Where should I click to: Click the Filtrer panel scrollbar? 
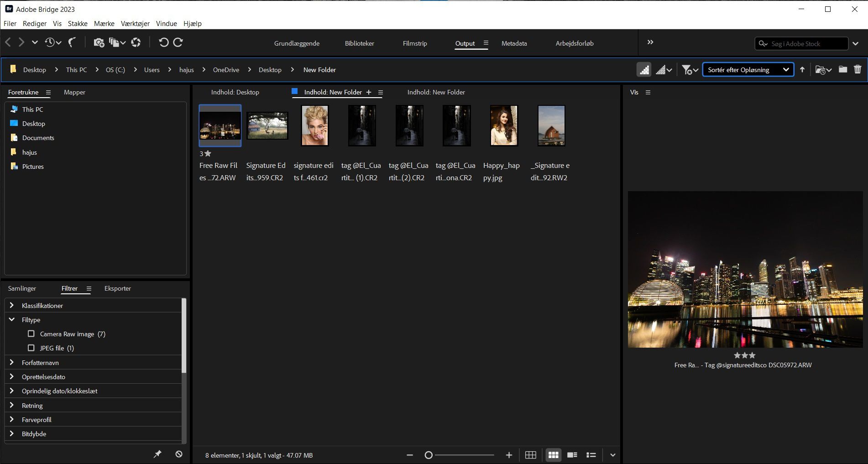tap(184, 335)
